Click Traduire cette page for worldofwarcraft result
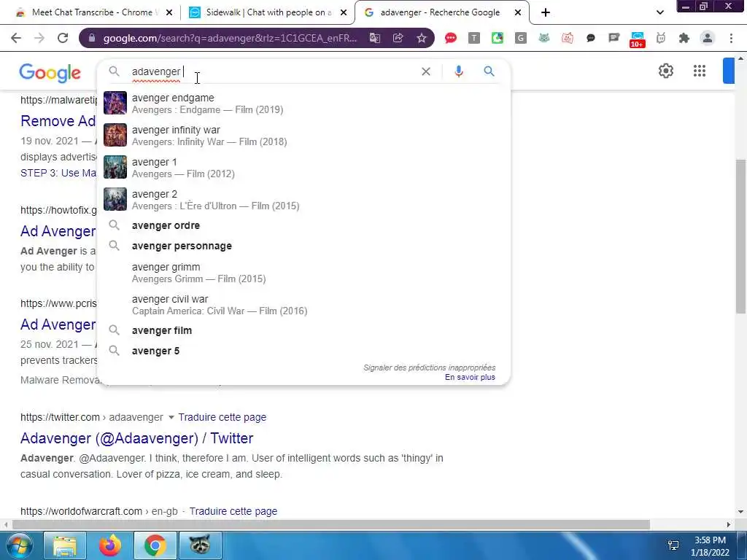Viewport: 747px width, 560px height. (233, 511)
